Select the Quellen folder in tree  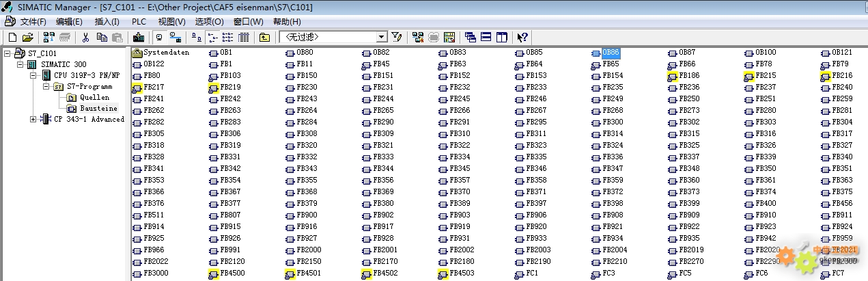94,97
